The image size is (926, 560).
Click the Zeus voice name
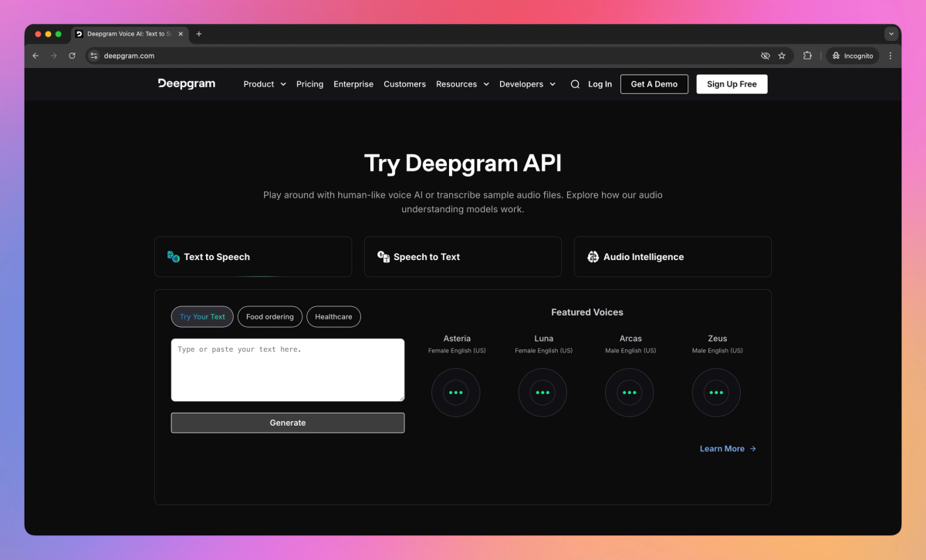click(717, 339)
